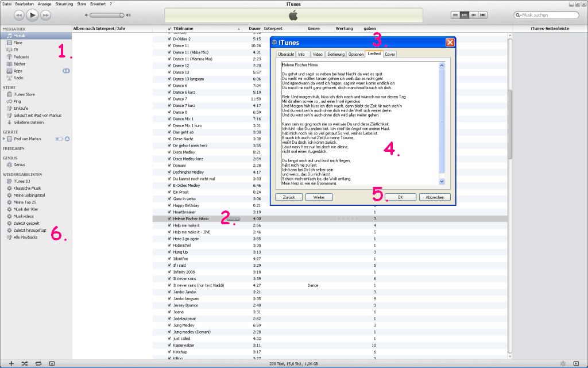Switch to Cover Flow view
Screen dimensions: 588x368
pyautogui.click(x=483, y=15)
